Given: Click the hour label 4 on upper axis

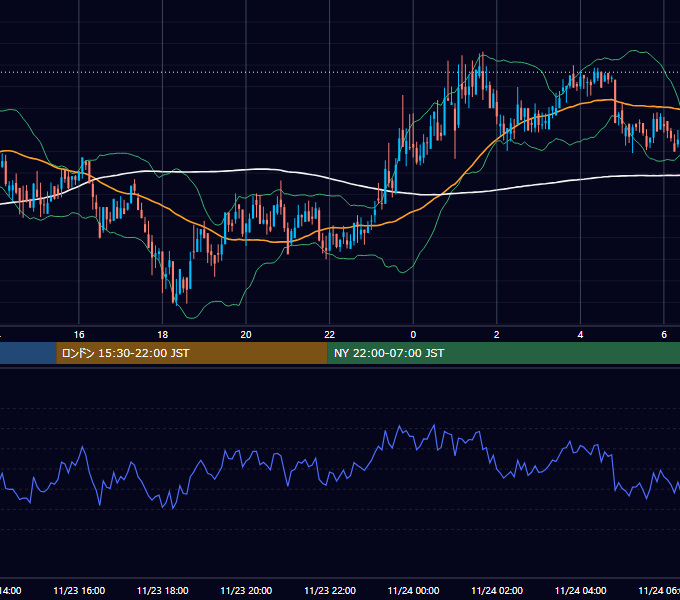Looking at the screenshot, I should (x=580, y=335).
